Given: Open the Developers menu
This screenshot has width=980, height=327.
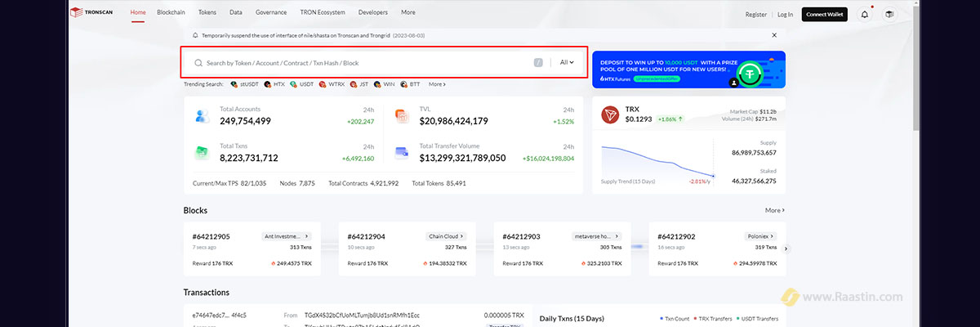Looking at the screenshot, I should (x=373, y=13).
